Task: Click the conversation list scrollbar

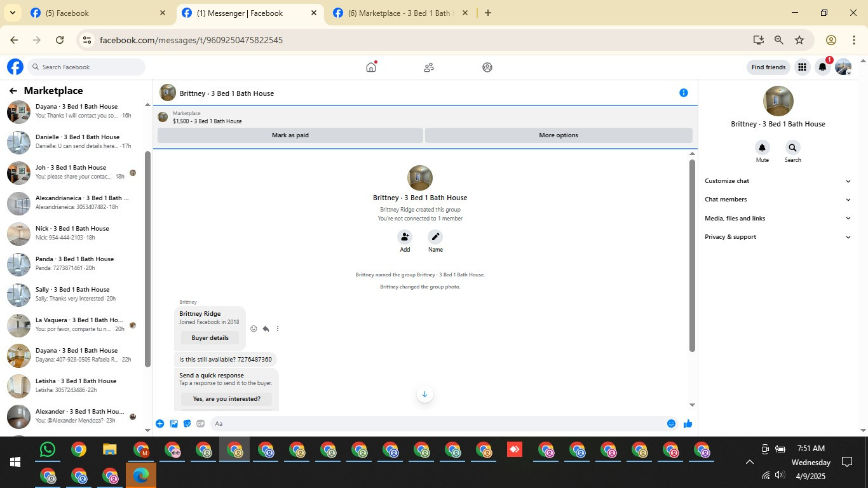Action: pos(147,259)
